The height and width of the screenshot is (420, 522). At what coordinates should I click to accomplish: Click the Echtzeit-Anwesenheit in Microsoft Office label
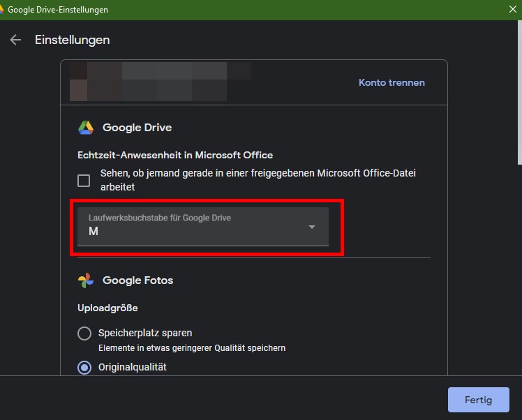pos(175,155)
